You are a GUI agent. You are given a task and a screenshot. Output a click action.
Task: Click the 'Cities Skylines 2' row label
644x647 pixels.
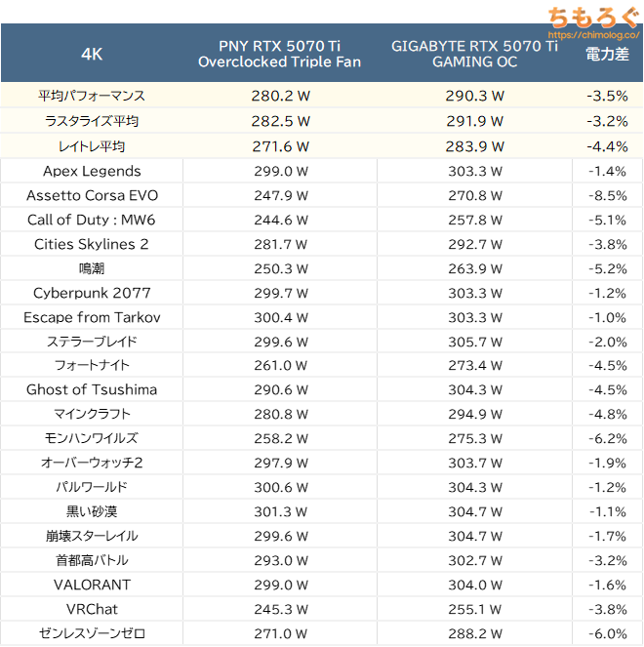pos(91,244)
